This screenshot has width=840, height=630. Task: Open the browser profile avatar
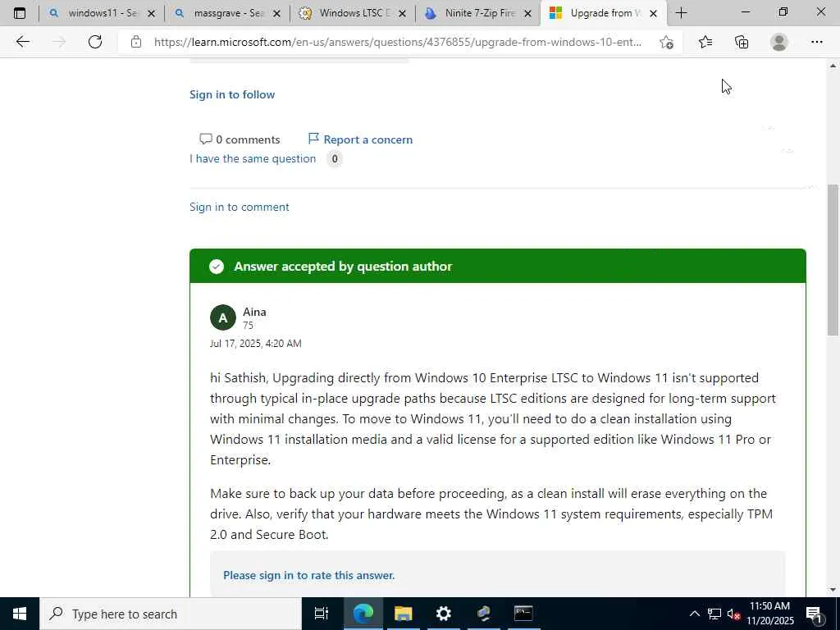click(778, 42)
